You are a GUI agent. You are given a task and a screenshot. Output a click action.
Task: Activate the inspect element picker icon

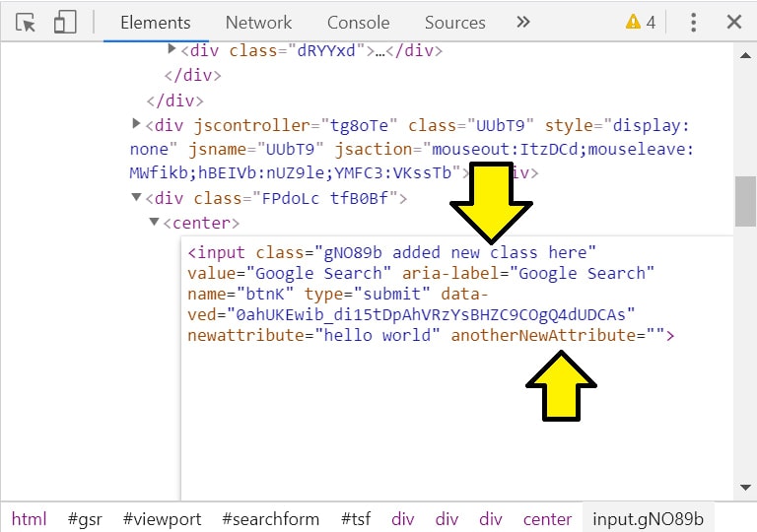[27, 22]
